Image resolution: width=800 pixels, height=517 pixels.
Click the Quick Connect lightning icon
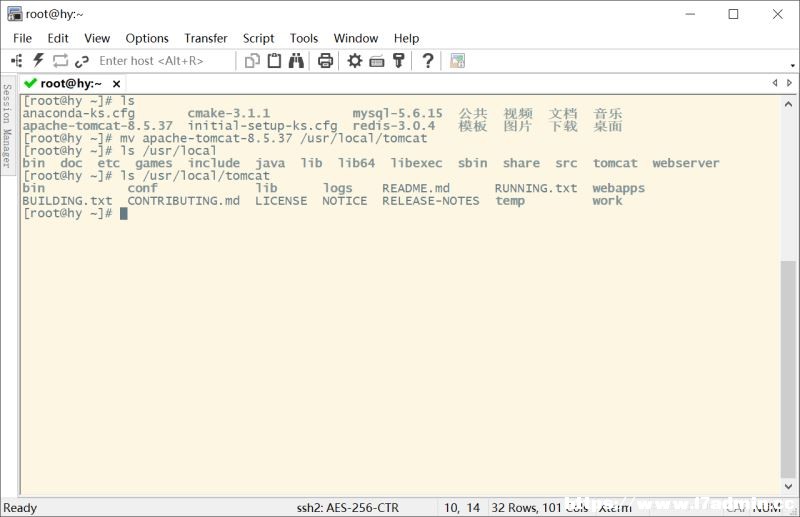pos(38,60)
